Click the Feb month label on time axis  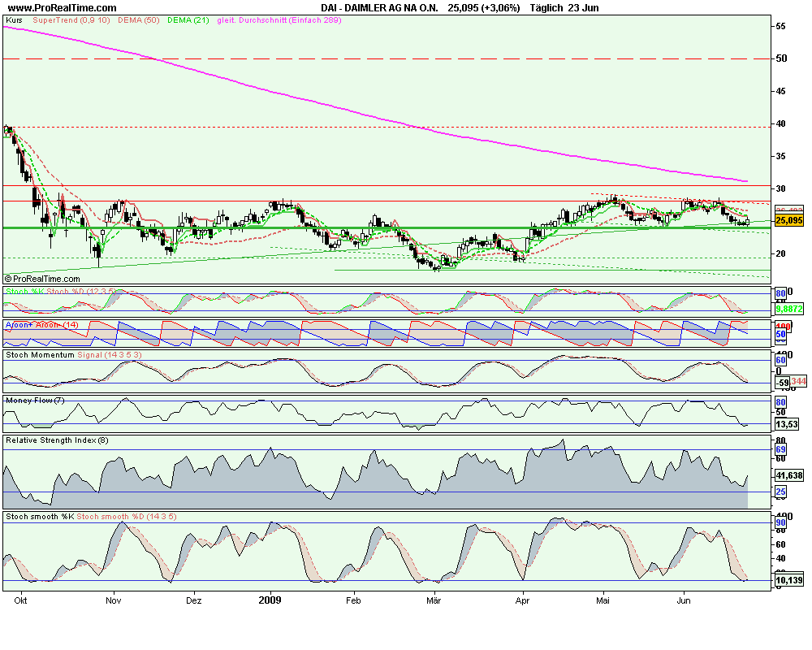point(353,600)
